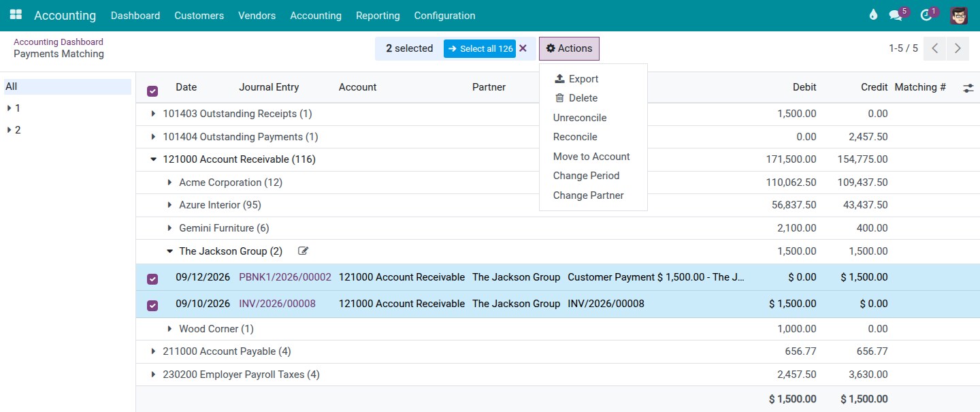Image resolution: width=980 pixels, height=412 pixels.
Task: Open the Accounting top menu item
Action: 316,15
